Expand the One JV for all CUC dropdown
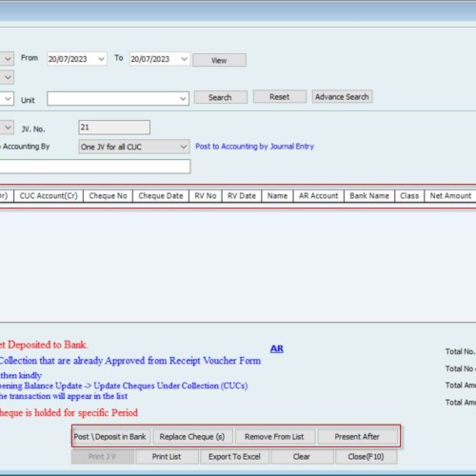Image resolution: width=476 pixels, height=476 pixels. click(183, 147)
